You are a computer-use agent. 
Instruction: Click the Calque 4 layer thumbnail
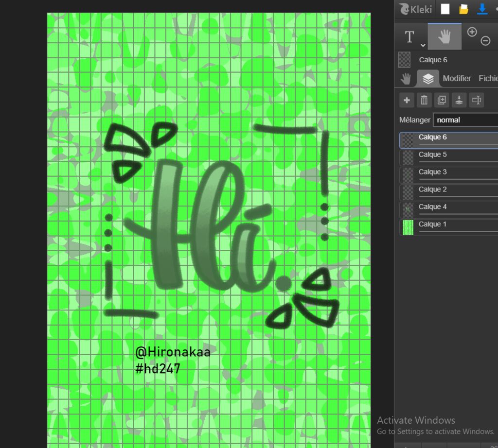click(408, 210)
